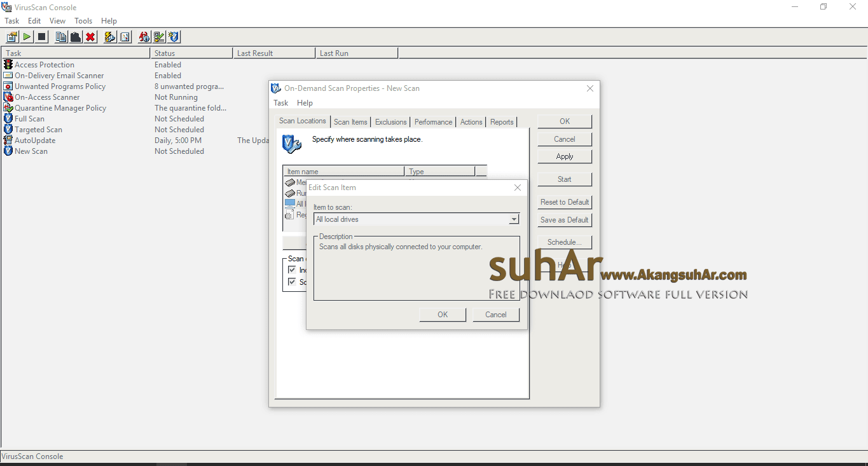Image resolution: width=868 pixels, height=466 pixels.
Task: Click the 'Daily, 5:00 PM' status text
Action: pos(178,140)
